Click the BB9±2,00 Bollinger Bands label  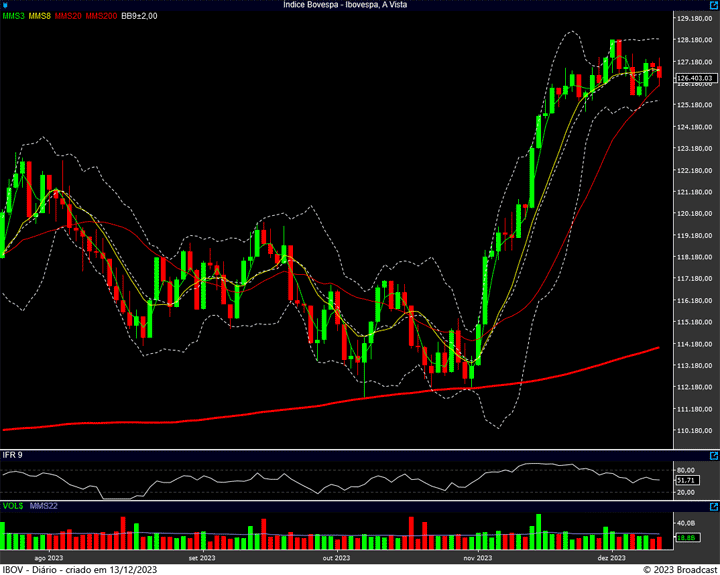click(x=140, y=17)
